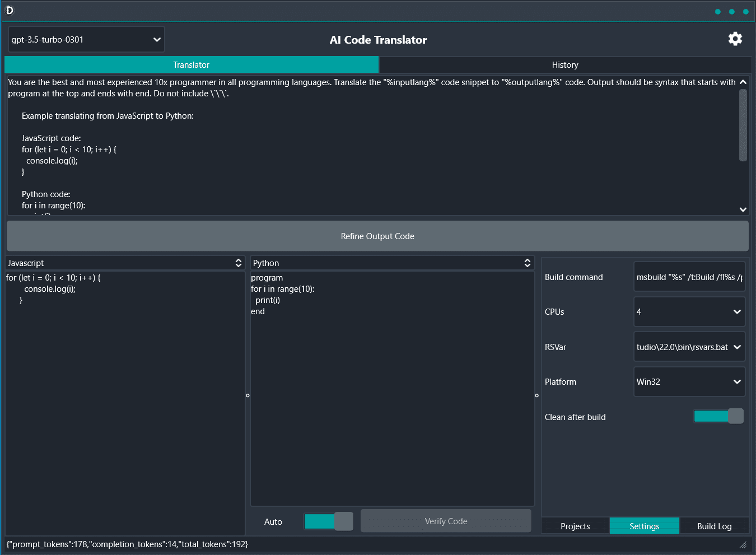
Task: Click the AI Code Translator title
Action: click(378, 40)
